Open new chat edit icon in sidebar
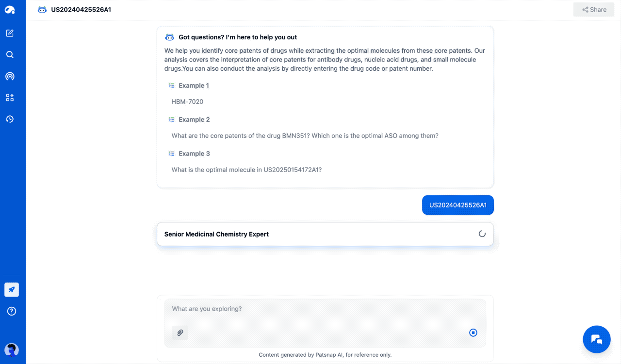The height and width of the screenshot is (364, 621). pyautogui.click(x=10, y=33)
